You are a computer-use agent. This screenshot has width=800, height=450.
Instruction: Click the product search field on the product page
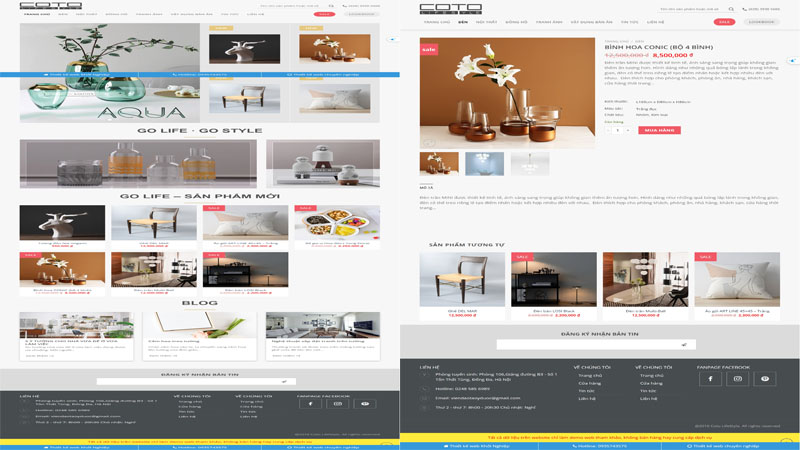[691, 9]
